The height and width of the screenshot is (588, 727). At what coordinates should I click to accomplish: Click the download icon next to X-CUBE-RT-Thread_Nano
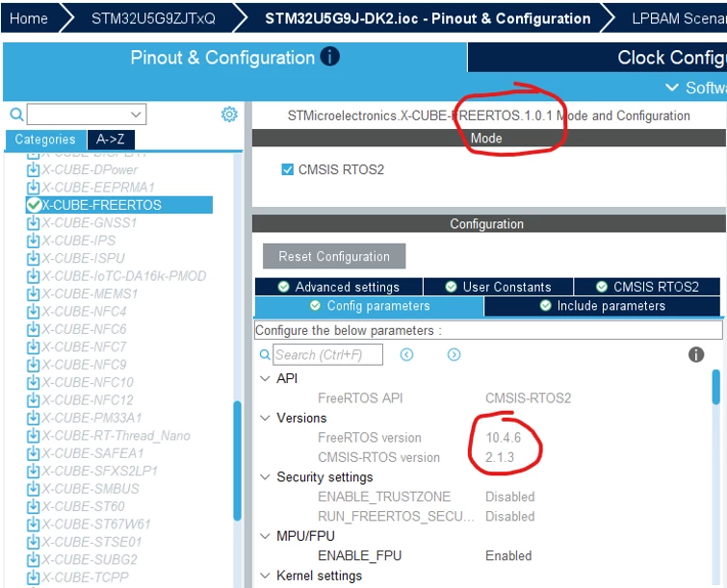point(33,436)
